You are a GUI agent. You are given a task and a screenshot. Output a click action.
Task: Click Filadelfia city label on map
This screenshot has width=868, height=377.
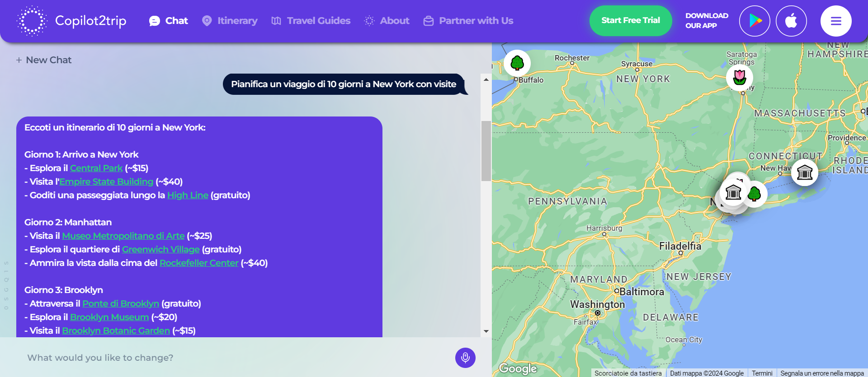pos(680,246)
